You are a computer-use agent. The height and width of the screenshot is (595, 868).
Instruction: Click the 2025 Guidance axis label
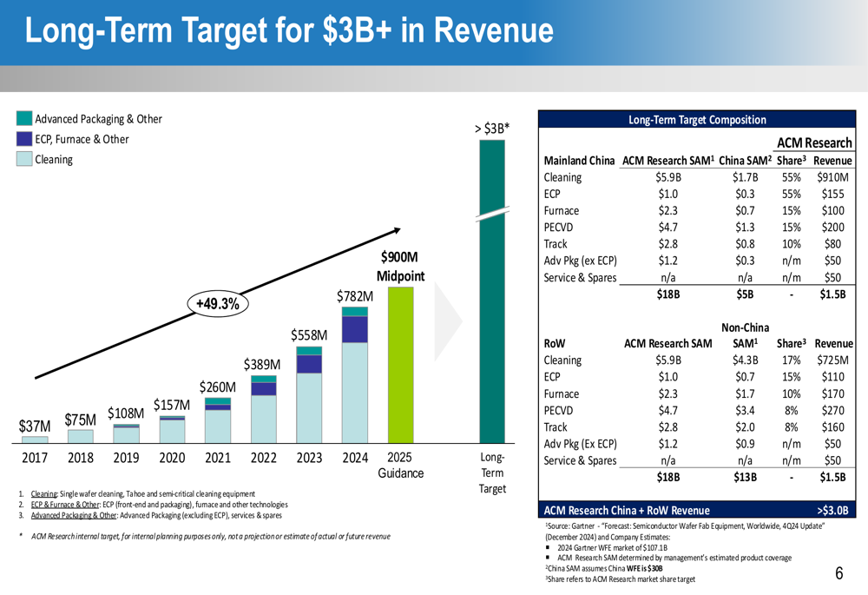click(400, 466)
